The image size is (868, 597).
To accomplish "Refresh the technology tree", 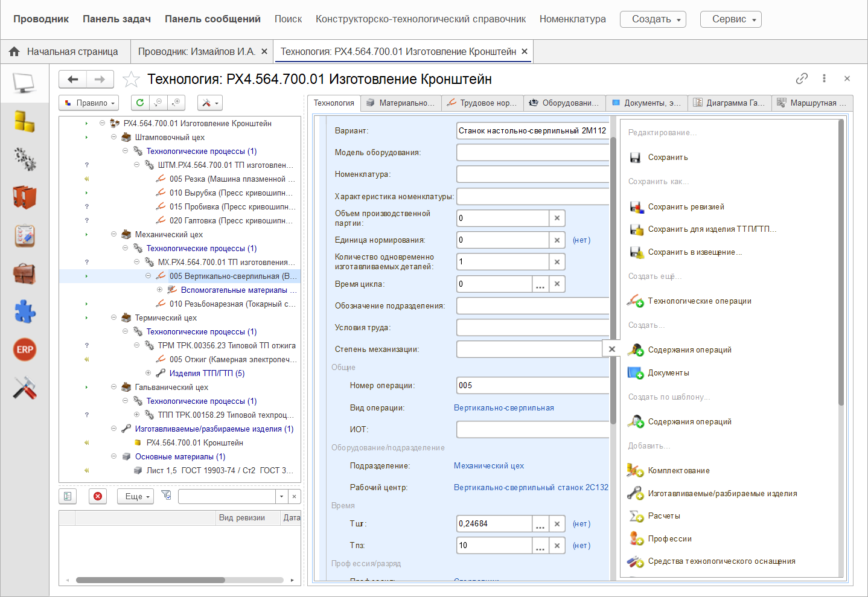I will (x=140, y=103).
